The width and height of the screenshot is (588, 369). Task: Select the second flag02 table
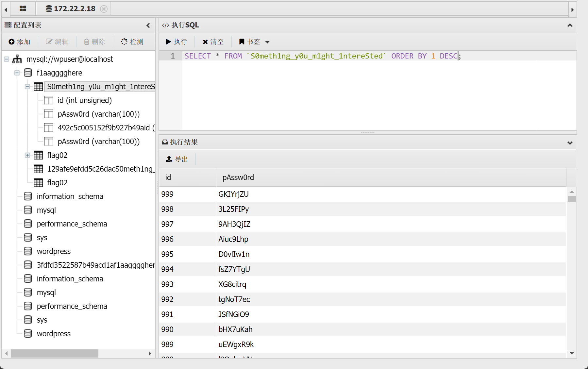(57, 183)
